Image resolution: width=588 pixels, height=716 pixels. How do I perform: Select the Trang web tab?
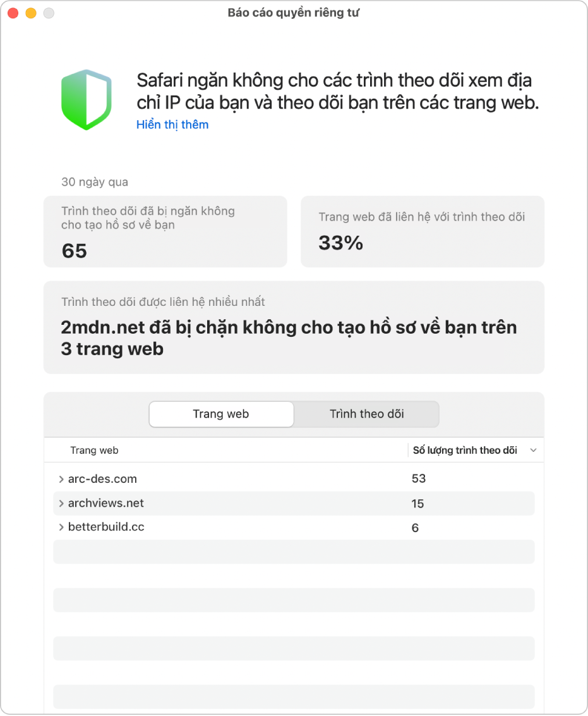click(220, 414)
